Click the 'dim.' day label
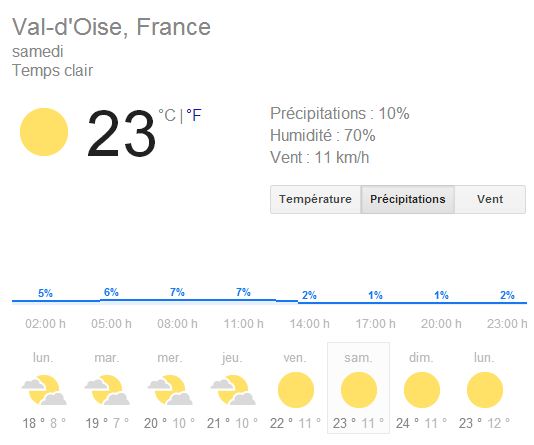 (x=421, y=358)
